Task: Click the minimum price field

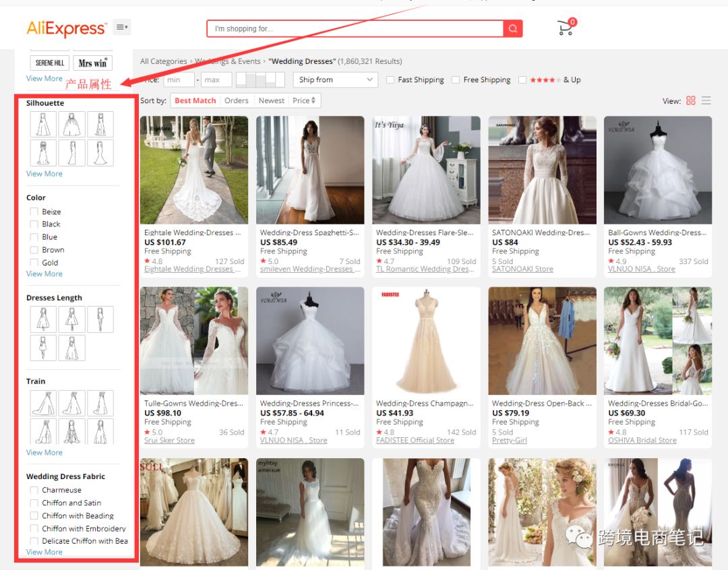Action: point(179,80)
